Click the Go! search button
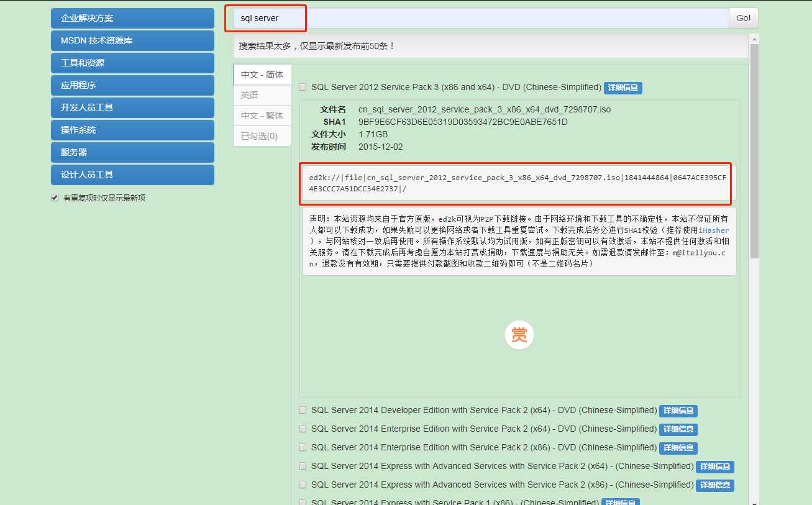Image resolution: width=812 pixels, height=505 pixels. 743,18
